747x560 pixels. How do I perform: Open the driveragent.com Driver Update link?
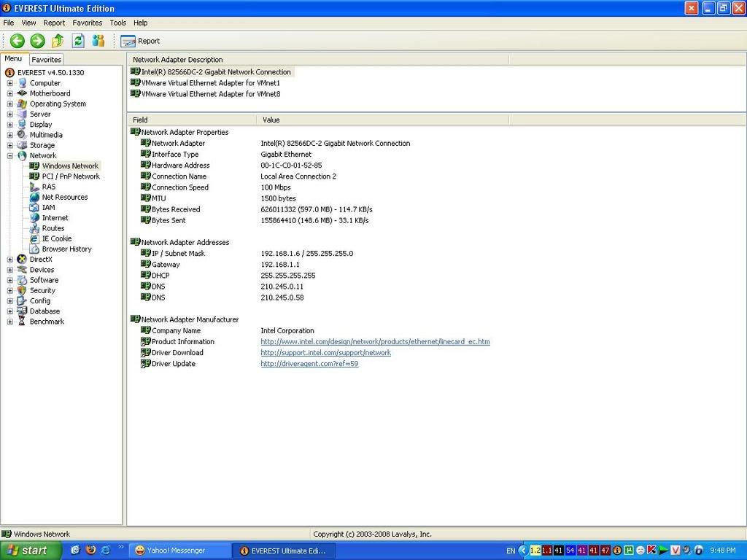[x=309, y=363]
